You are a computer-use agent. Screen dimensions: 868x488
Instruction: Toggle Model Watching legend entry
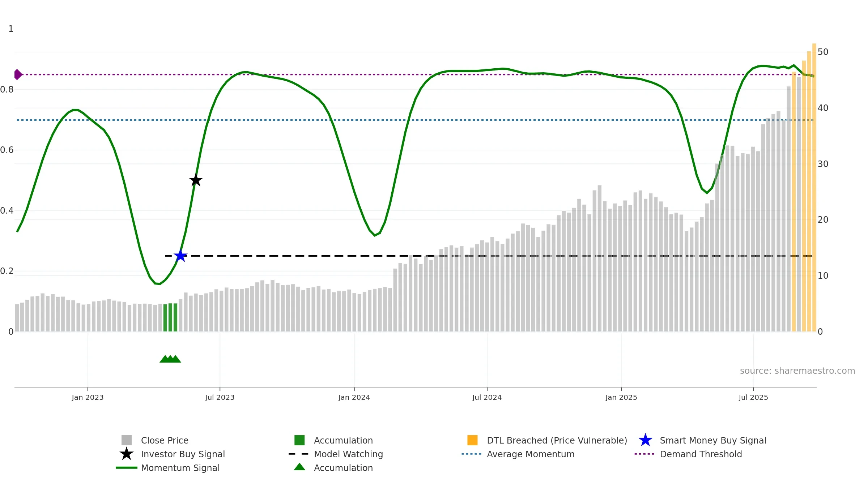point(348,454)
